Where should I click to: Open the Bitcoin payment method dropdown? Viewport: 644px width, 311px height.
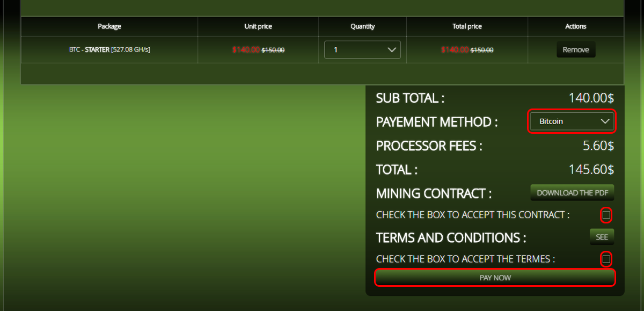[572, 121]
